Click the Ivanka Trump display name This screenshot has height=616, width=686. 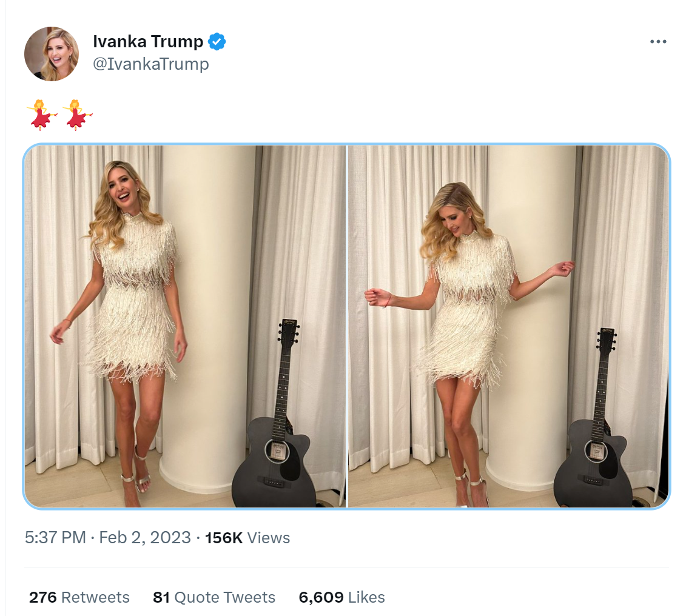148,42
